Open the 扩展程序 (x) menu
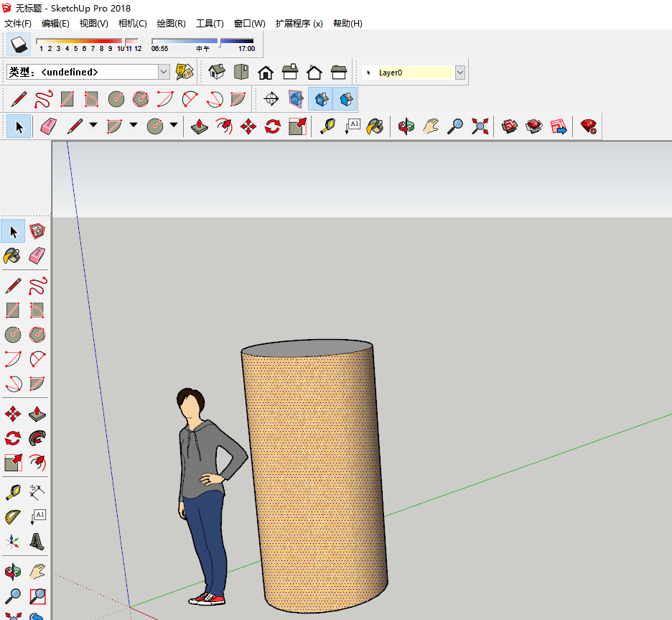This screenshot has width=672, height=620. click(x=299, y=23)
